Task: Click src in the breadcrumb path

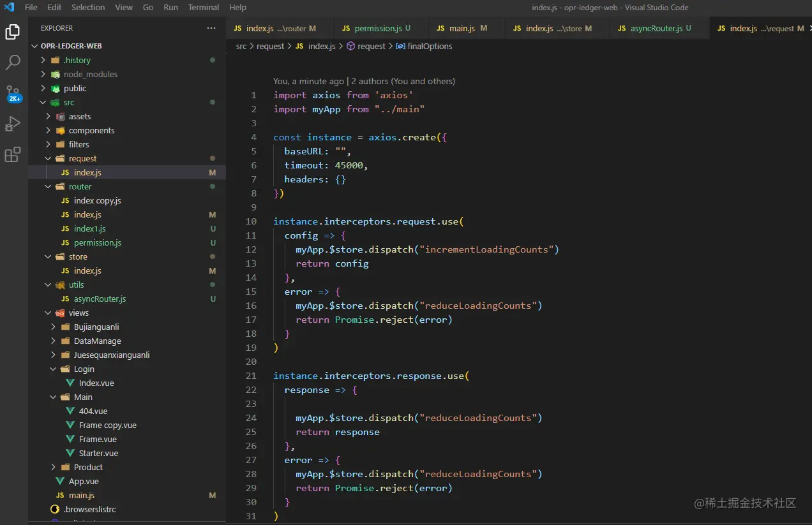Action: tap(241, 46)
